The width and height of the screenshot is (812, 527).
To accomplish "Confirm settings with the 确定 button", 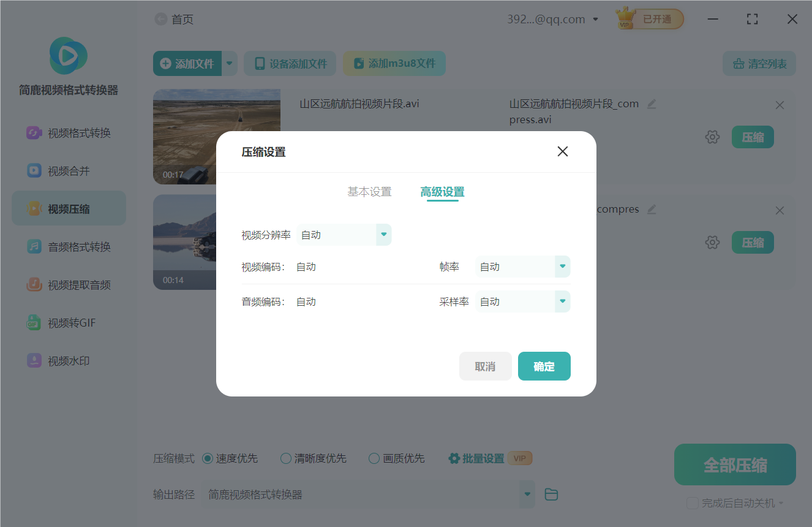I will pyautogui.click(x=544, y=366).
